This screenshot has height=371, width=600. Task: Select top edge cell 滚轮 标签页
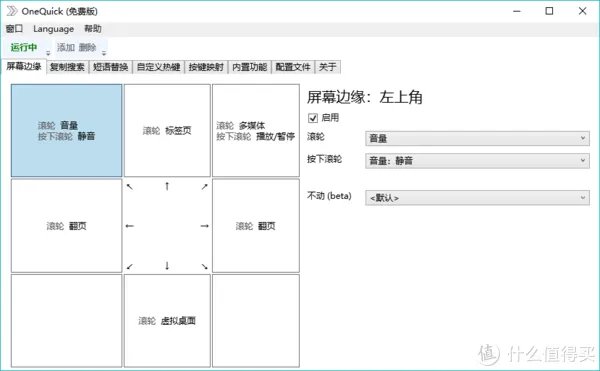(167, 131)
